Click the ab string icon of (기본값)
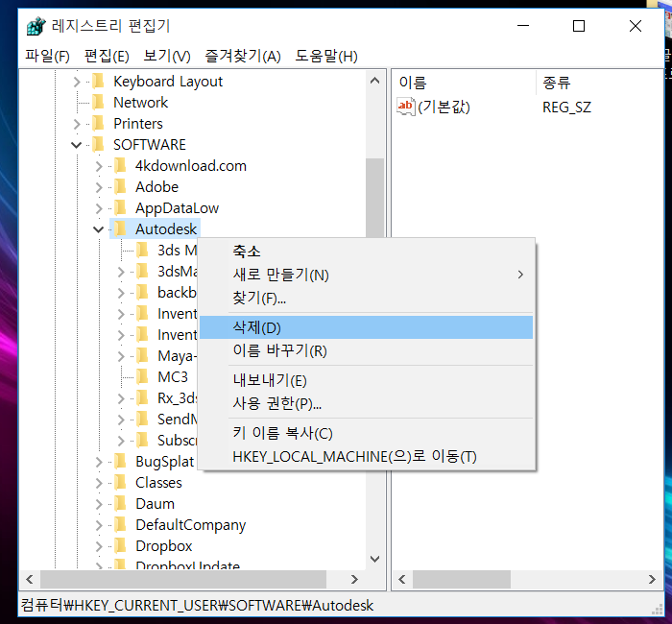Screen dimensions: 672x624 click(406, 107)
